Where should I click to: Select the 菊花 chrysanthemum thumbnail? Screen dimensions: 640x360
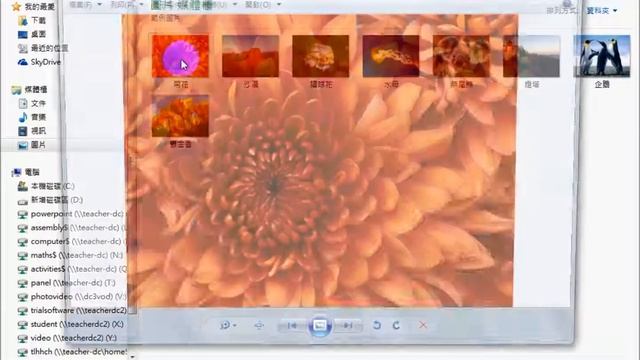[x=180, y=56]
